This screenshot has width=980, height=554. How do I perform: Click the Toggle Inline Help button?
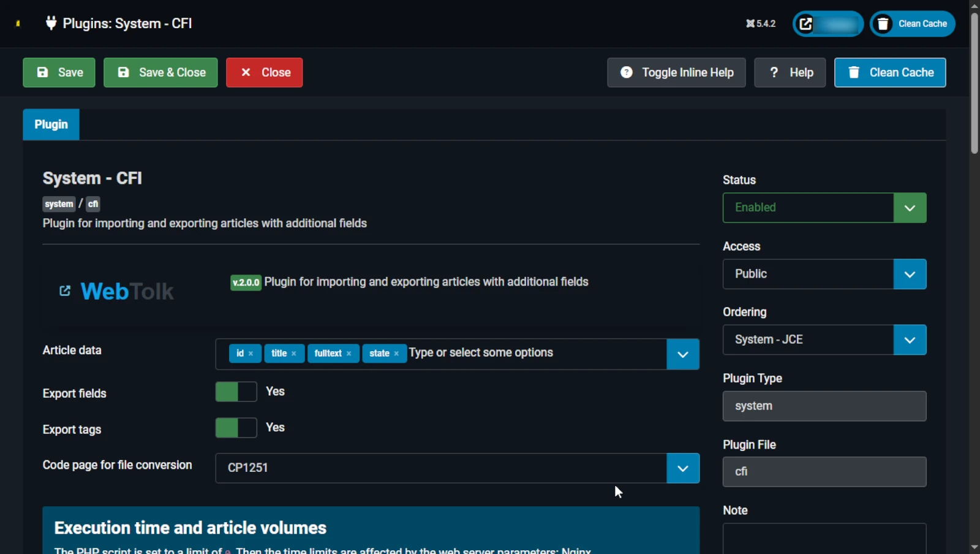[x=676, y=73]
